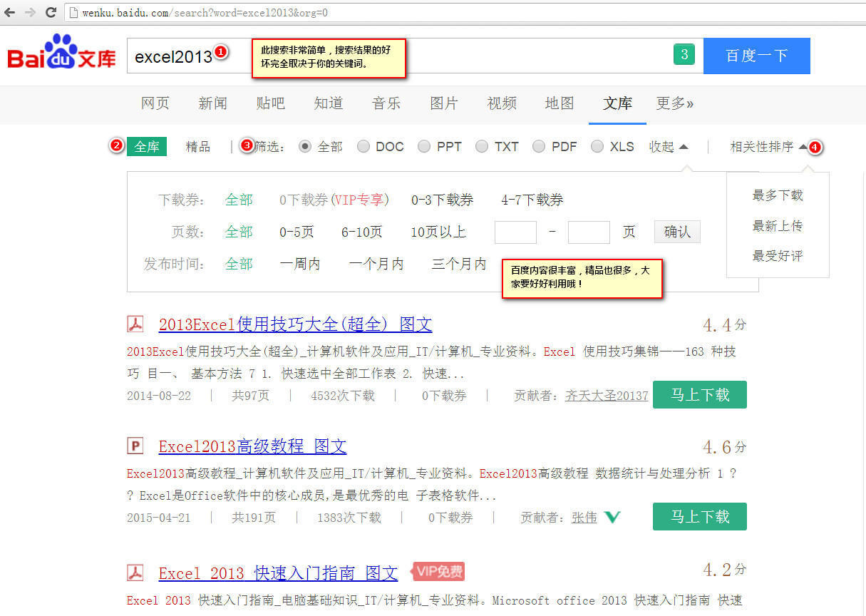The height and width of the screenshot is (616, 866).
Task: Open result Excel2013高级教程 图文
Action: pyautogui.click(x=252, y=447)
